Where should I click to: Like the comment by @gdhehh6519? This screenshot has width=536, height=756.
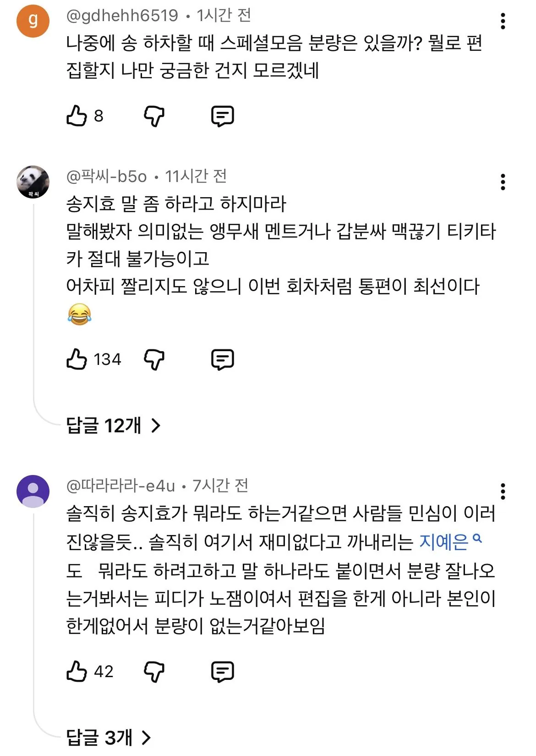pos(77,116)
